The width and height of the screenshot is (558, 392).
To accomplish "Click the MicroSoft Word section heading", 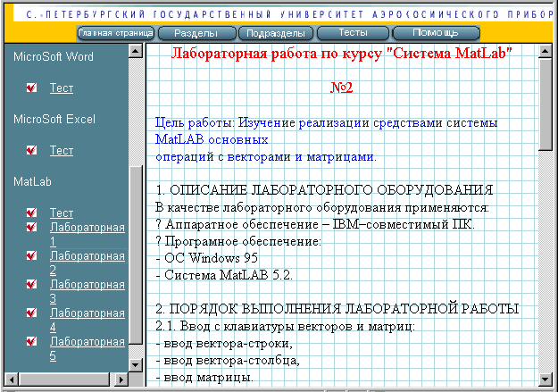I will point(54,56).
